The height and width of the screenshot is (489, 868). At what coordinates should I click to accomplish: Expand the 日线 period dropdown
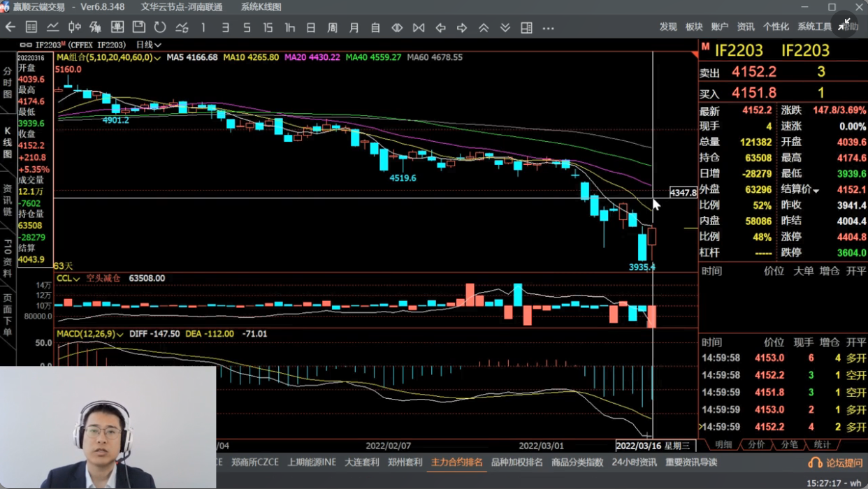point(149,45)
